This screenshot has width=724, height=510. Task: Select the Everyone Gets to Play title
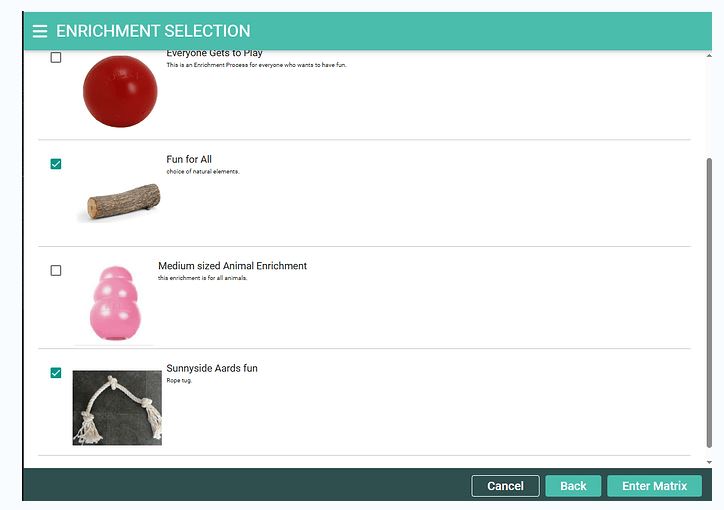pyautogui.click(x=214, y=54)
